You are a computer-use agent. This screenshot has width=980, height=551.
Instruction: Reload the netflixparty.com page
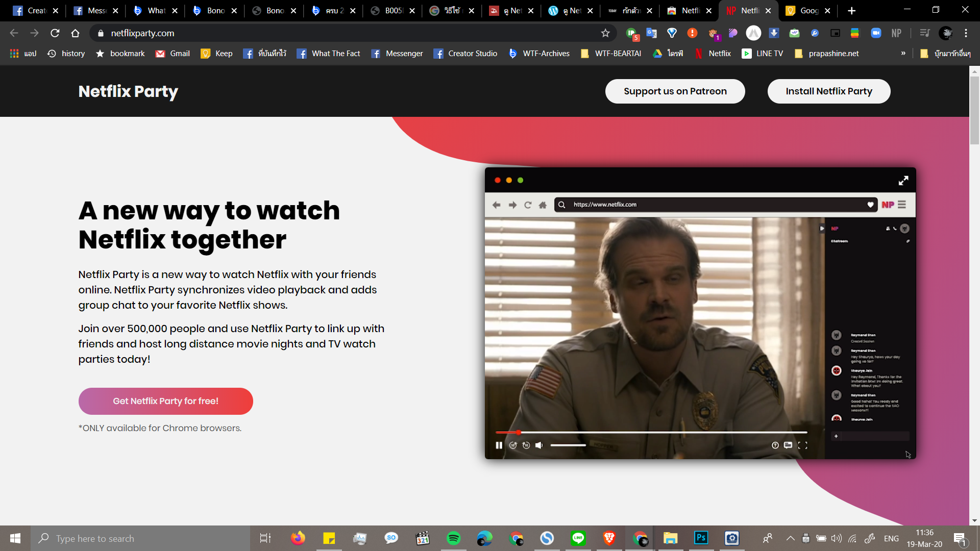pos(55,33)
